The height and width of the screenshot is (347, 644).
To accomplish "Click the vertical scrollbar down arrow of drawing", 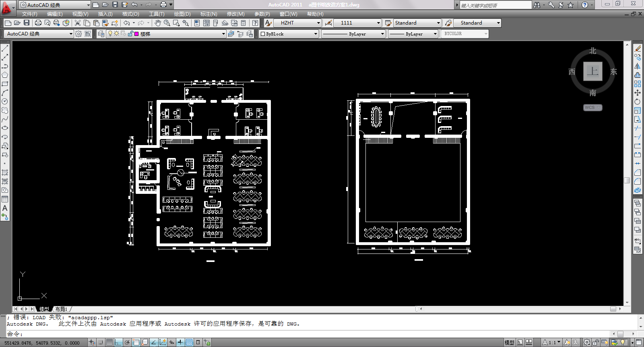I will (x=627, y=303).
